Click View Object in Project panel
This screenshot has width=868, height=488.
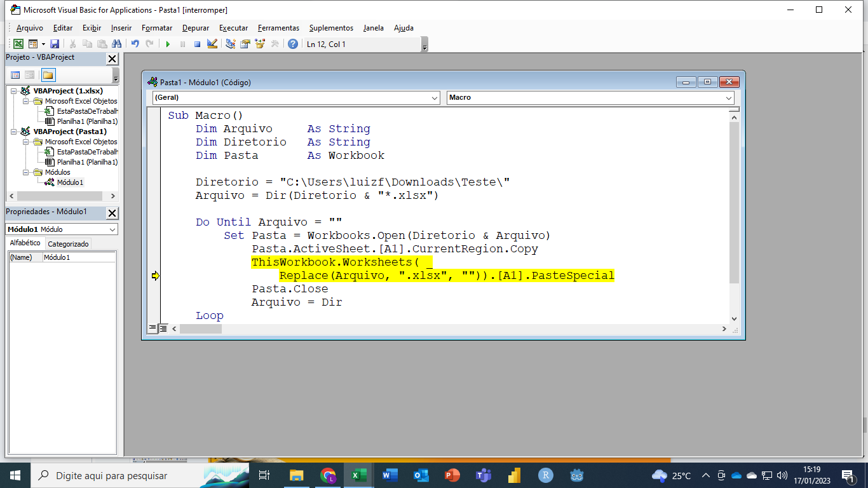click(x=29, y=75)
